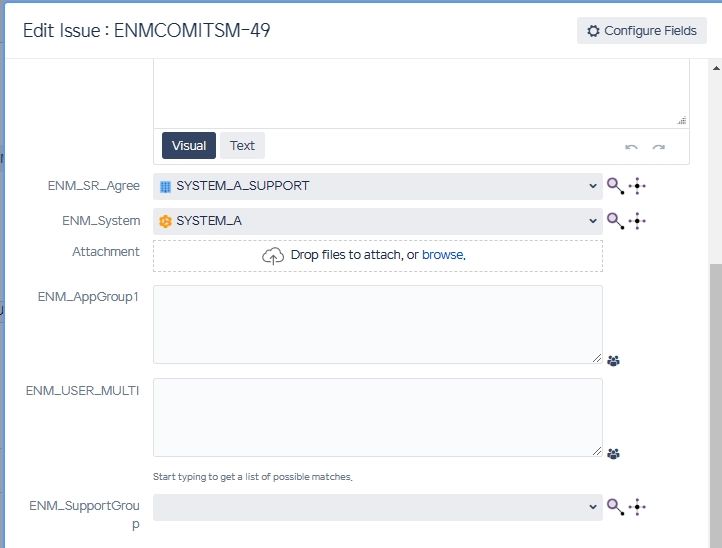Click the ENM_AppGroup1 field label
This screenshot has width=722, height=548.
click(88, 297)
